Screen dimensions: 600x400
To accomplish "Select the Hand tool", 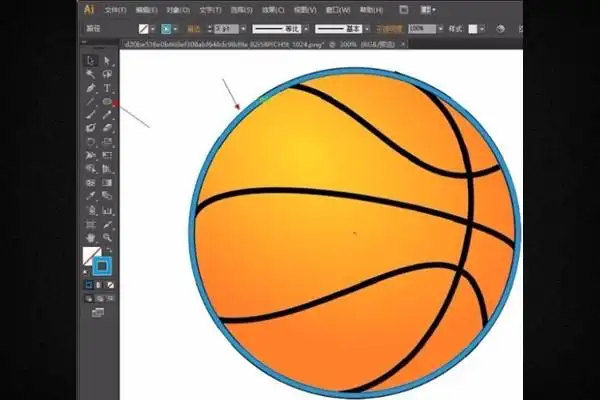I will tap(91, 238).
